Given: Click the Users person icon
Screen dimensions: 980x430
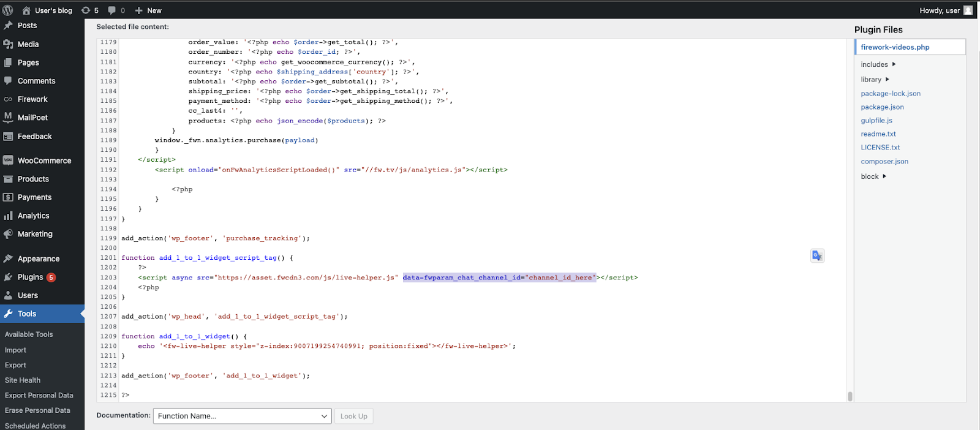Looking at the screenshot, I should tap(8, 295).
